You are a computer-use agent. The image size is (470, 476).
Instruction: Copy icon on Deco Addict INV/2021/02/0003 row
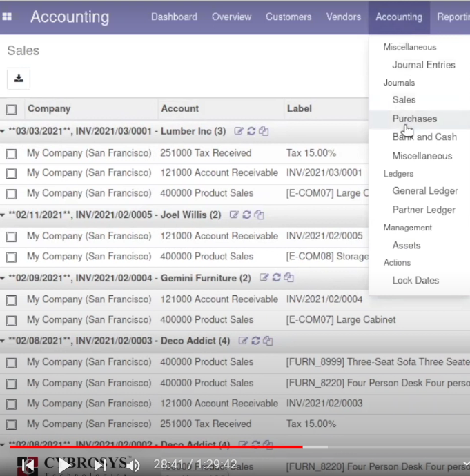point(268,341)
